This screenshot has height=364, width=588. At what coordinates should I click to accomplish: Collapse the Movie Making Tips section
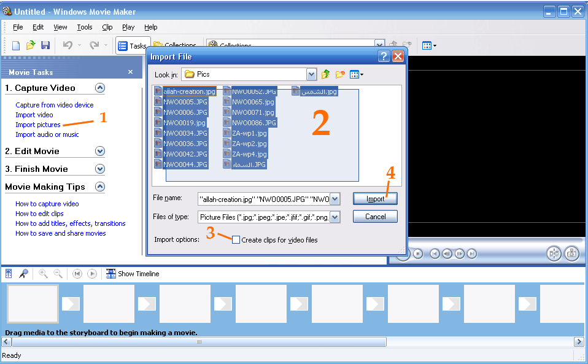100,187
